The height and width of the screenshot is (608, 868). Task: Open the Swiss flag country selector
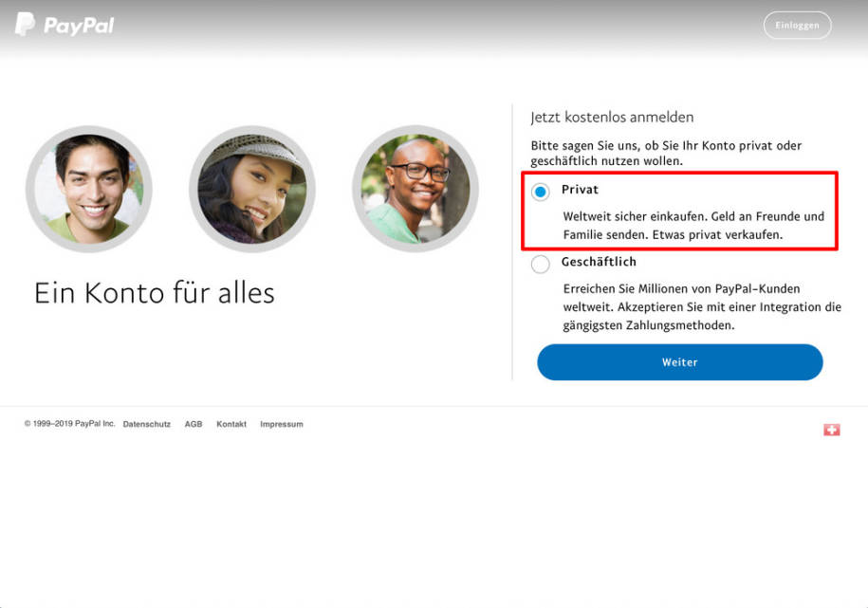(x=831, y=430)
